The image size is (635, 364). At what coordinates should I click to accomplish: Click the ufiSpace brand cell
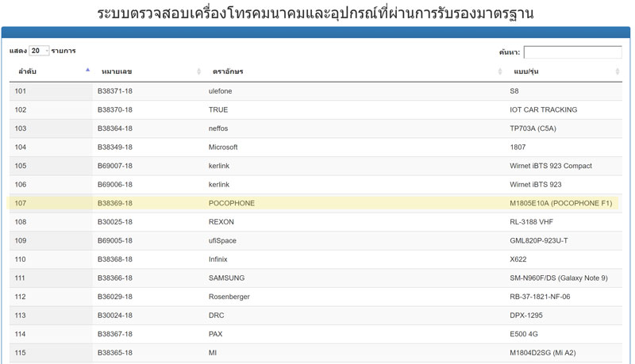(222, 240)
